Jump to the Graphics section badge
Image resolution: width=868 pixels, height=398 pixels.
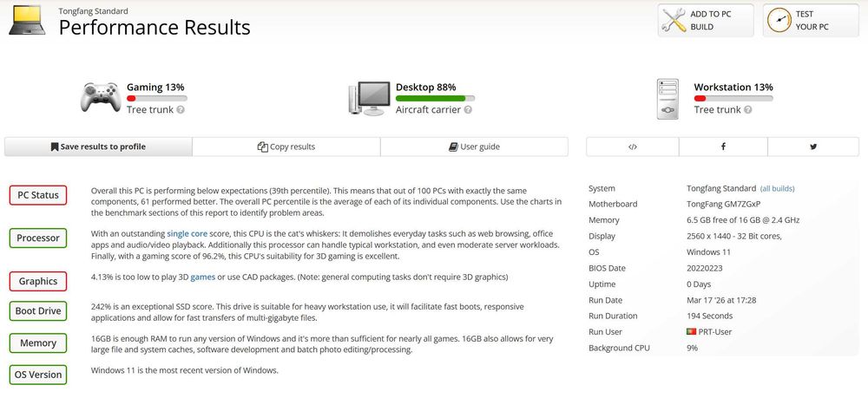pyautogui.click(x=38, y=281)
